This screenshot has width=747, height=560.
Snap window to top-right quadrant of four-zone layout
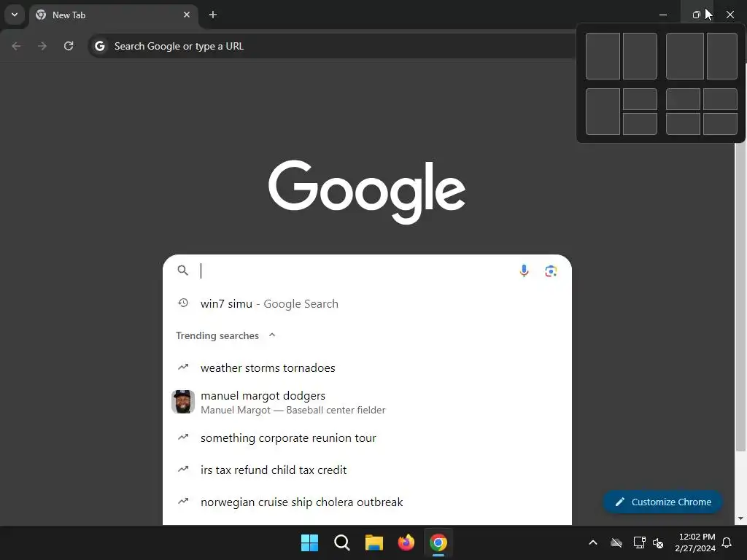click(x=720, y=99)
